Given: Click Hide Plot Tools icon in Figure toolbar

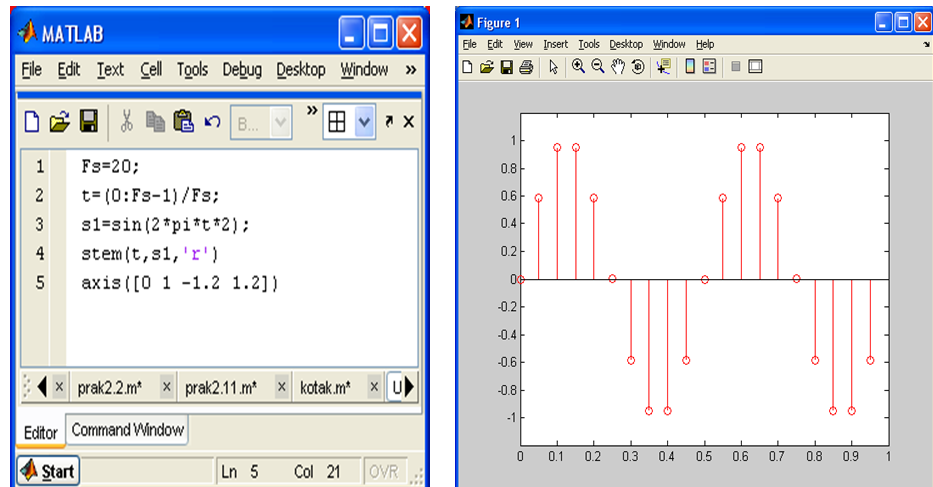Looking at the screenshot, I should 735,66.
